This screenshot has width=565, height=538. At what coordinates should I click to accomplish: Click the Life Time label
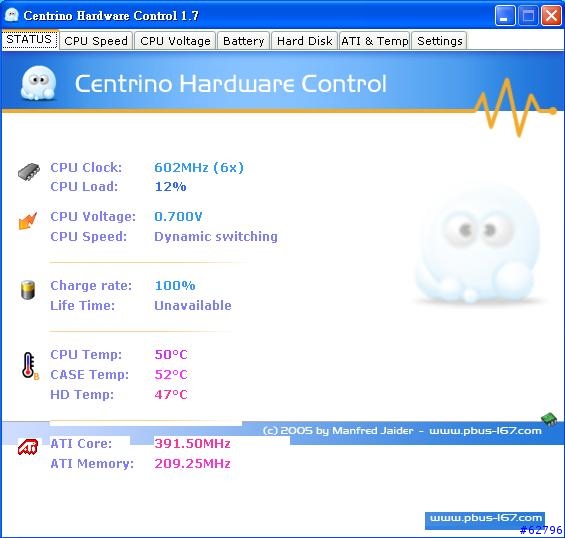83,306
